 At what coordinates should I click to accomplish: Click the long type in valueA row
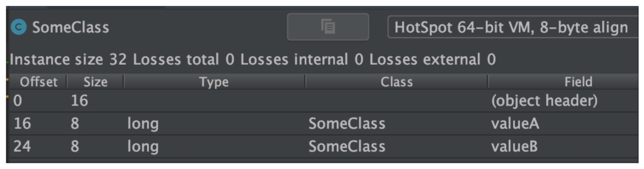(x=143, y=124)
